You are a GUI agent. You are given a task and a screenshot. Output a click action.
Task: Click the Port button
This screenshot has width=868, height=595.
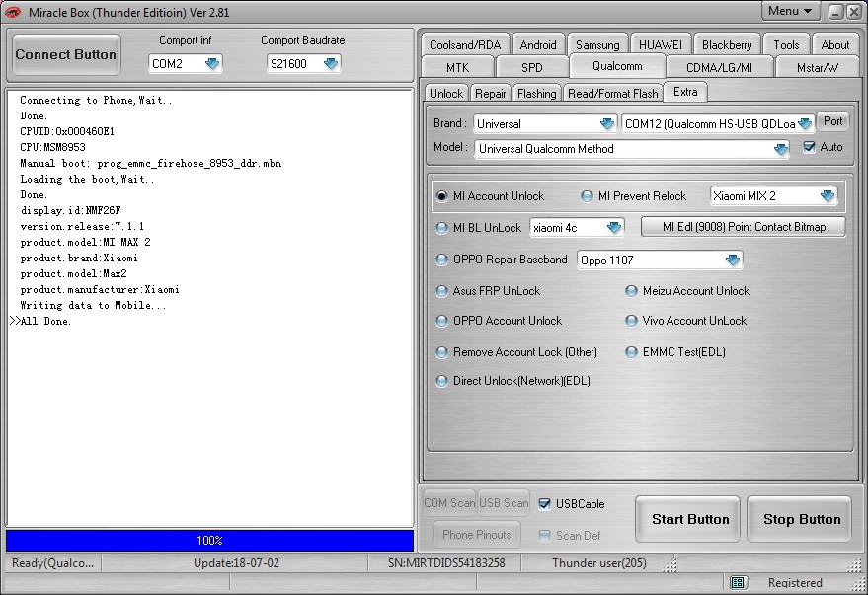point(832,121)
